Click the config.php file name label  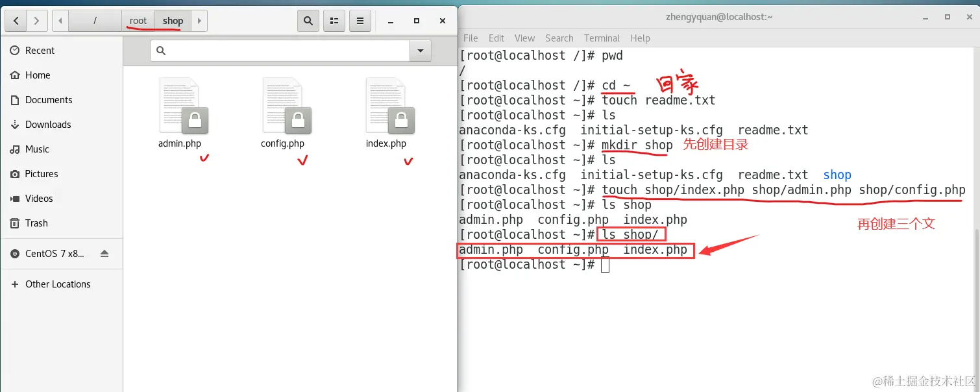click(x=282, y=143)
